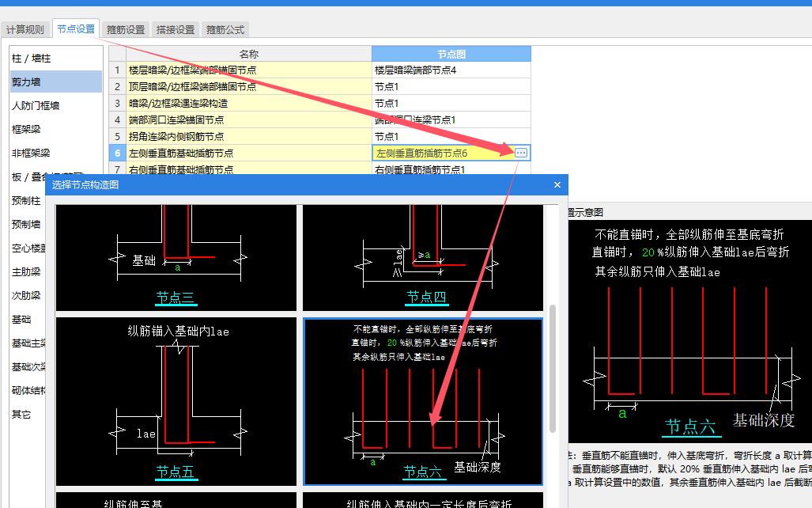Select row 楼层暗梁/边框梁端部锚固节点
Viewport: 812px width, 508px height.
249,70
